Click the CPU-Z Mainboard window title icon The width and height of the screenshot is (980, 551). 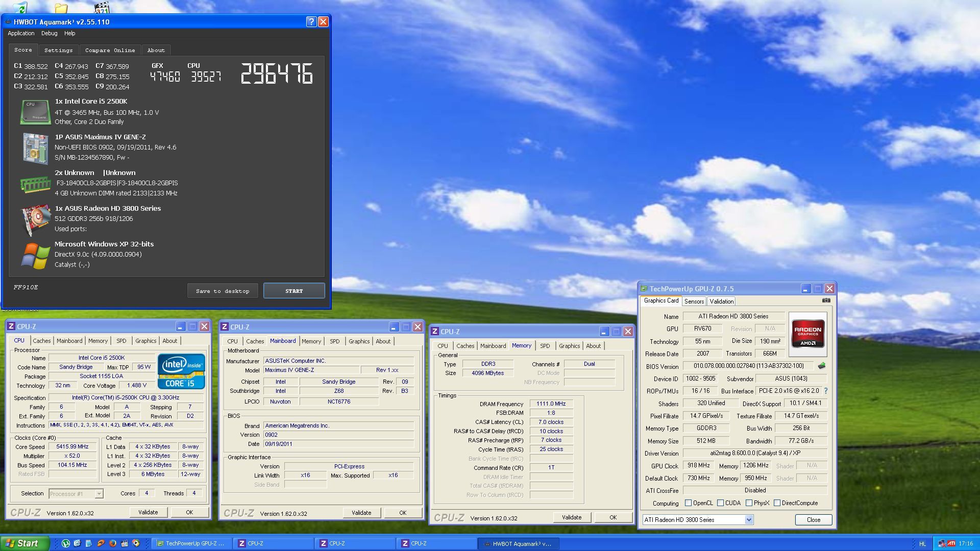coord(225,327)
